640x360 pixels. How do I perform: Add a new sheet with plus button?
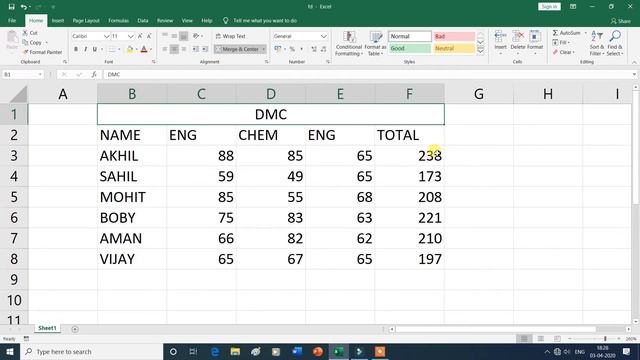click(x=75, y=329)
